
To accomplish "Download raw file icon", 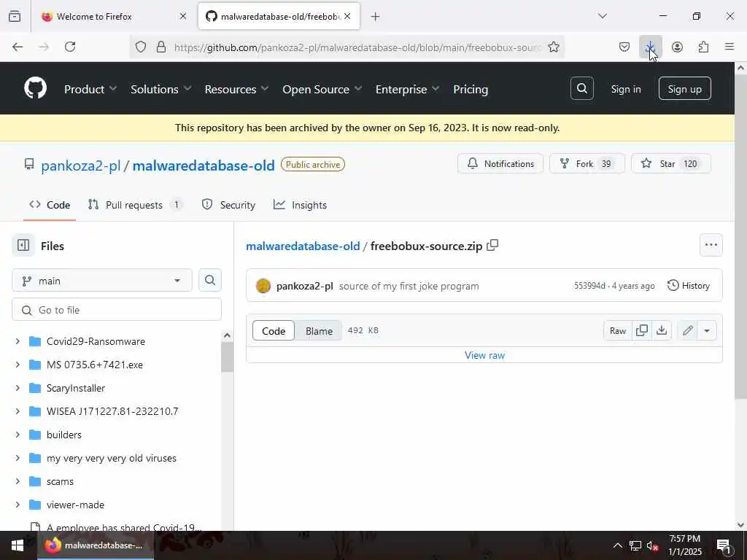I will [x=662, y=330].
